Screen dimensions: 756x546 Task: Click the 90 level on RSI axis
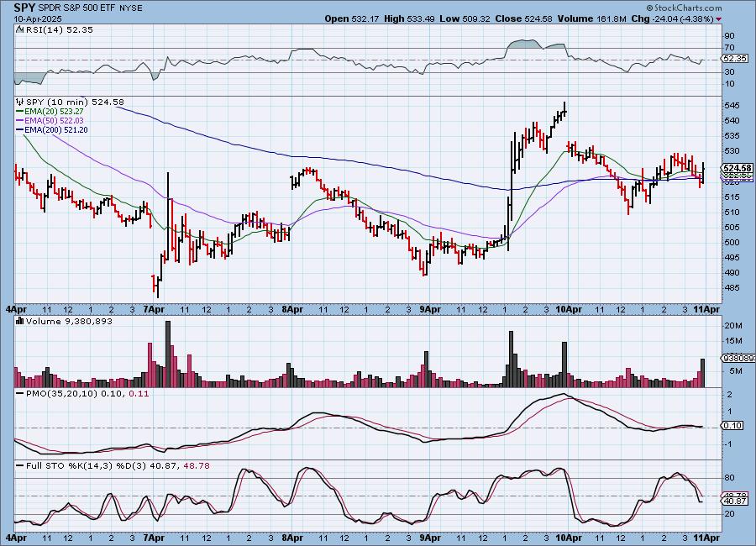pyautogui.click(x=729, y=35)
